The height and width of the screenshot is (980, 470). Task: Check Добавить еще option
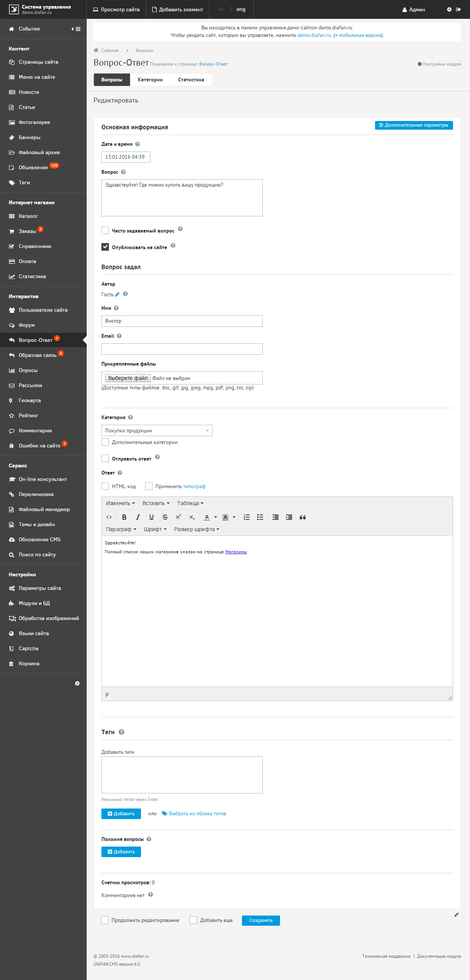coord(193,920)
